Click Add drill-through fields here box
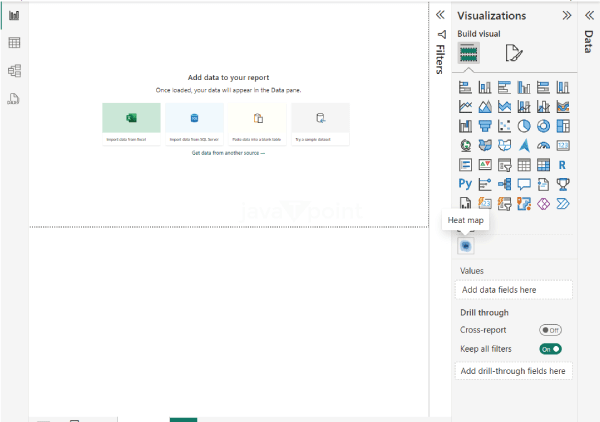Viewport: 600px width, 422px height. point(514,371)
